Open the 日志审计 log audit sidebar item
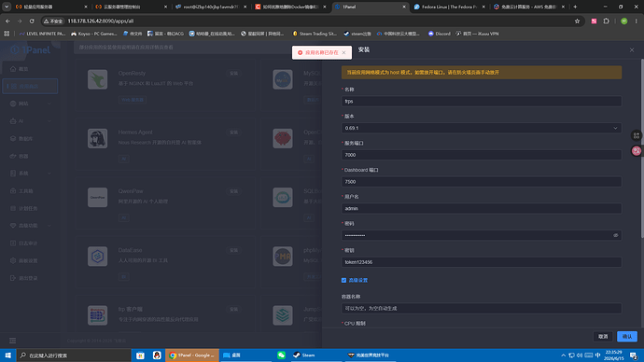This screenshot has height=362, width=644. point(30,244)
